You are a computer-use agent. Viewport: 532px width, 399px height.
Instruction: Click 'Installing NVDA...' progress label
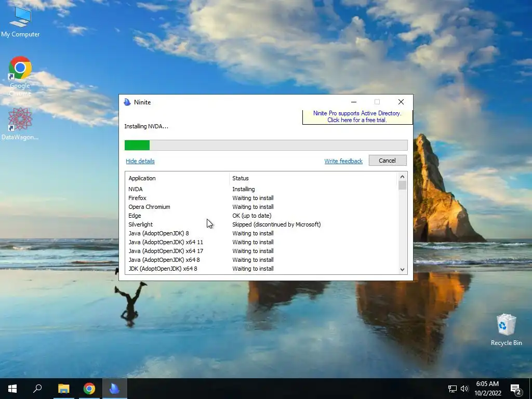146,126
